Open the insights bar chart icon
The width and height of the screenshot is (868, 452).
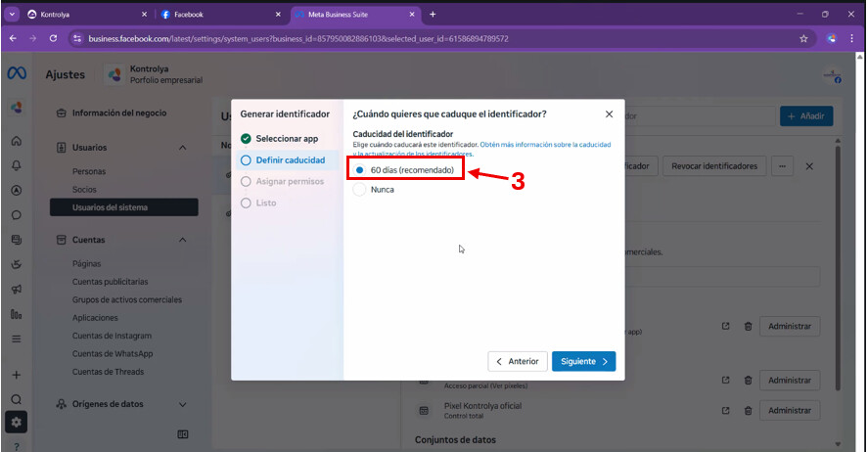pyautogui.click(x=16, y=314)
